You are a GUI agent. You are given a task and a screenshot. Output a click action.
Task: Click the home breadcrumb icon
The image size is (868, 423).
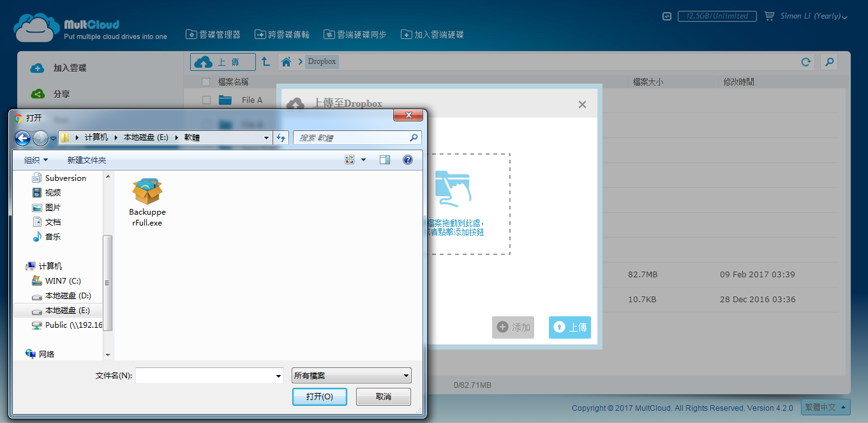point(287,62)
